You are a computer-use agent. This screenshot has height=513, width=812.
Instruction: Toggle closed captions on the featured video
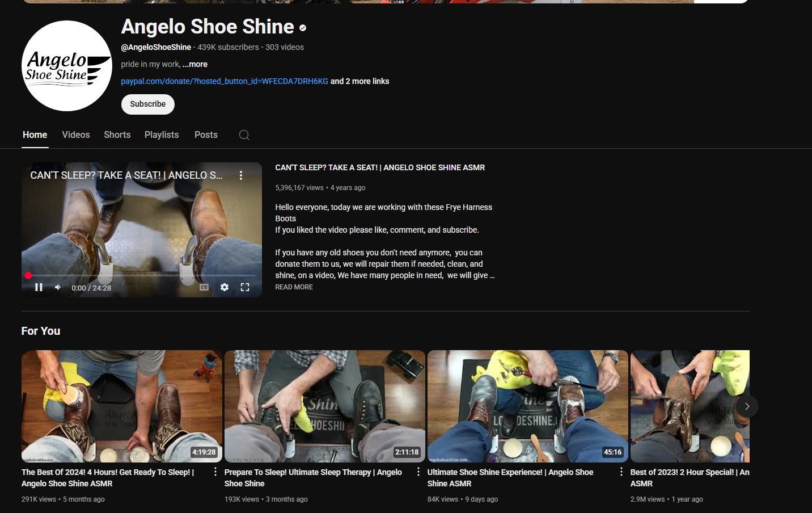click(x=204, y=287)
